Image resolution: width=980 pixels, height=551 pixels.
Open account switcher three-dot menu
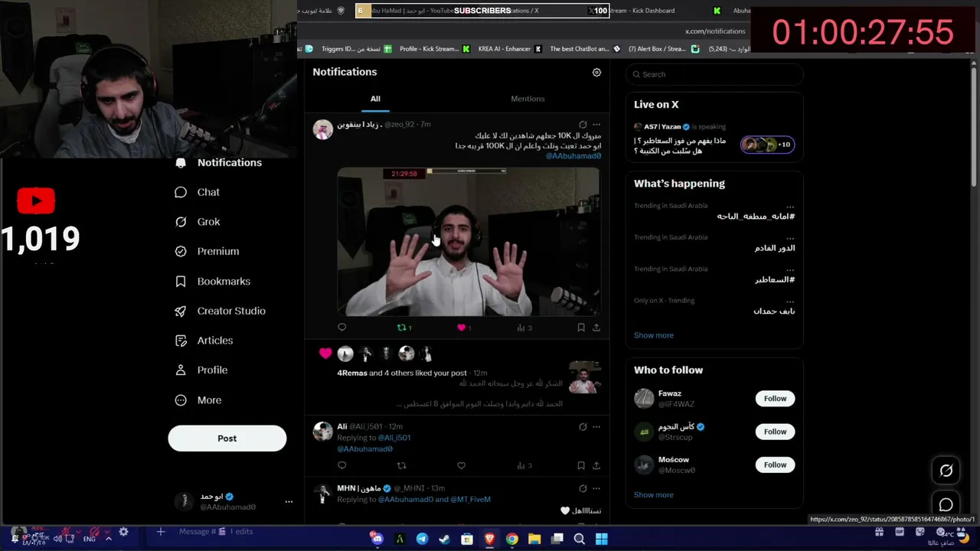coord(289,501)
